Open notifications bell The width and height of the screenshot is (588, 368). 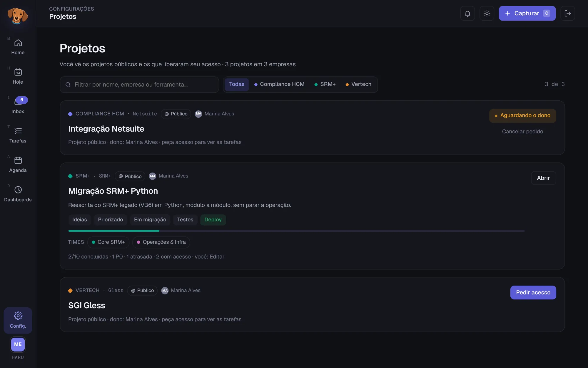pos(467,14)
